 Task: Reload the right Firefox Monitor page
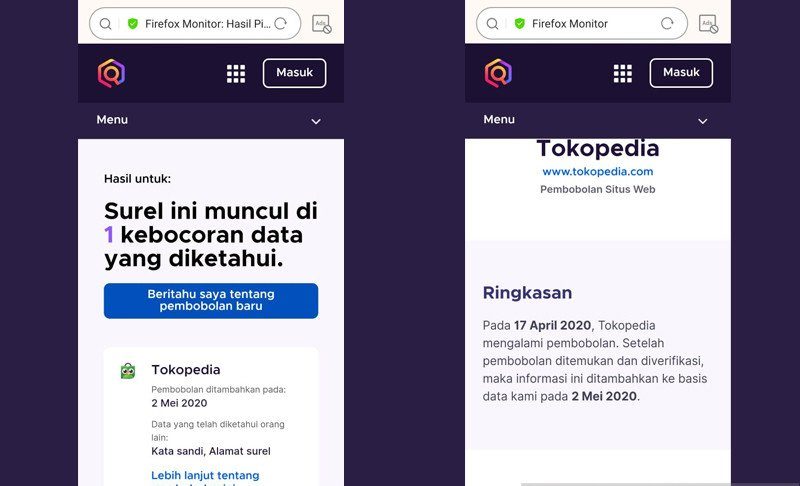pyautogui.click(x=667, y=23)
